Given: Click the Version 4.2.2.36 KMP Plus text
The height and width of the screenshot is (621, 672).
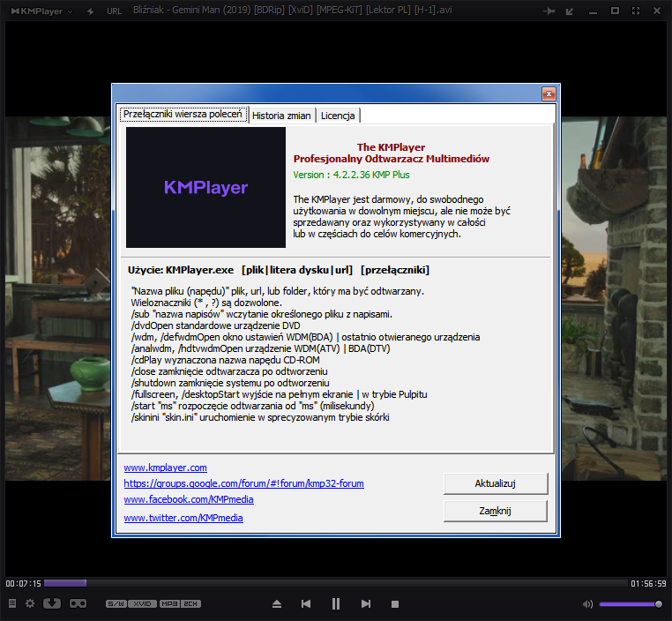Looking at the screenshot, I should [351, 175].
